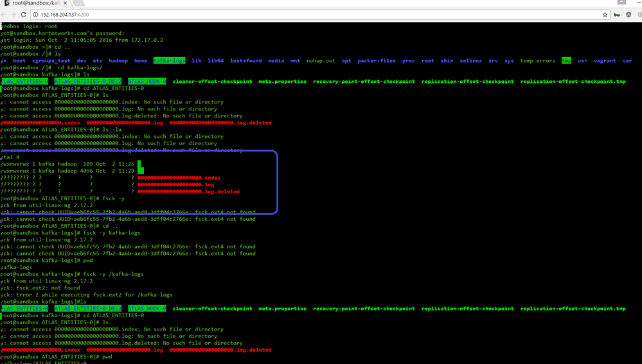Image resolution: width=642 pixels, height=364 pixels.
Task: Select 'selinux' in root listing
Action: [x=471, y=60]
